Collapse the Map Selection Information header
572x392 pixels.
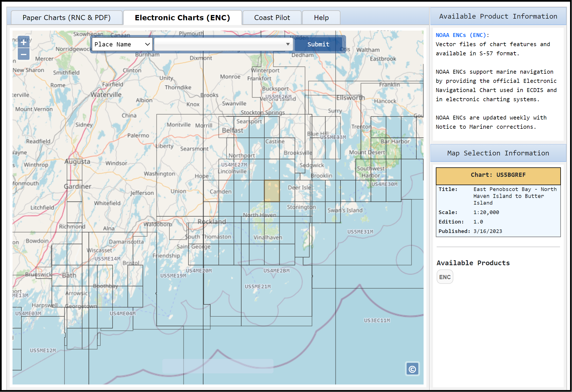tap(498, 153)
